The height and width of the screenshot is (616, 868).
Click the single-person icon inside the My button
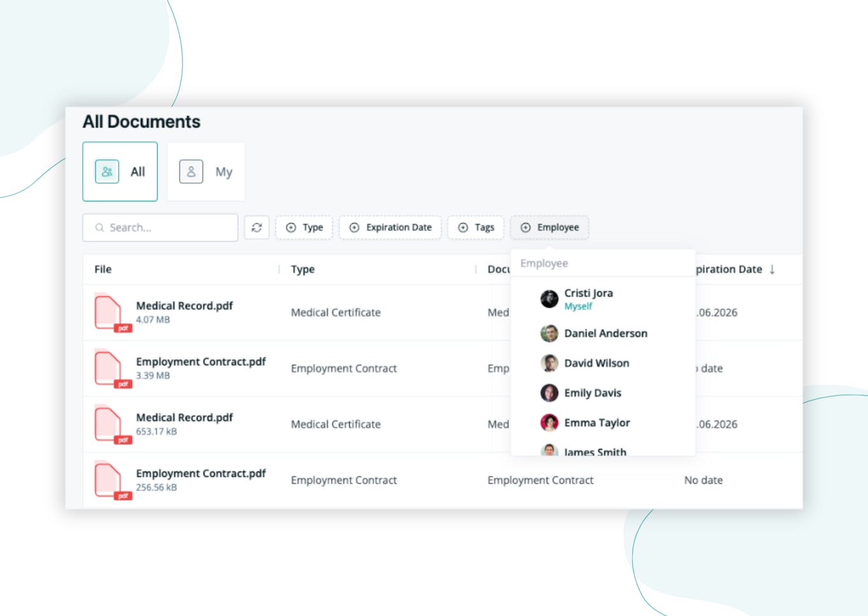point(191,171)
